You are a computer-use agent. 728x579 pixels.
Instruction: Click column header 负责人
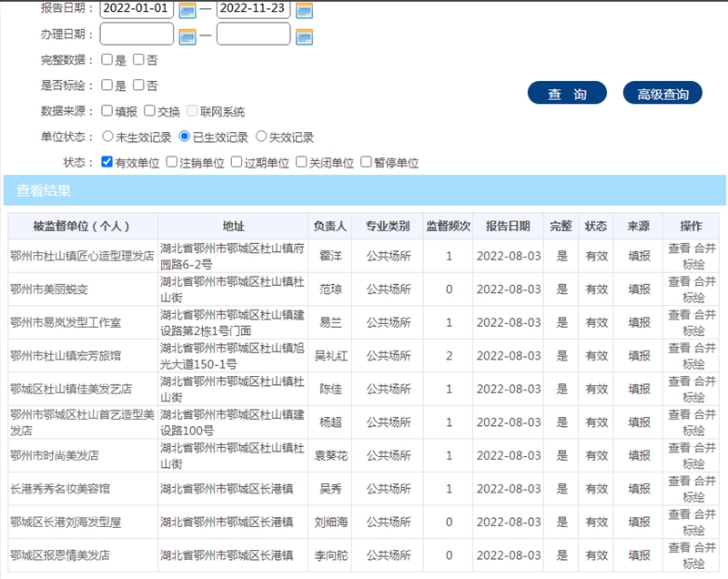pos(330,226)
